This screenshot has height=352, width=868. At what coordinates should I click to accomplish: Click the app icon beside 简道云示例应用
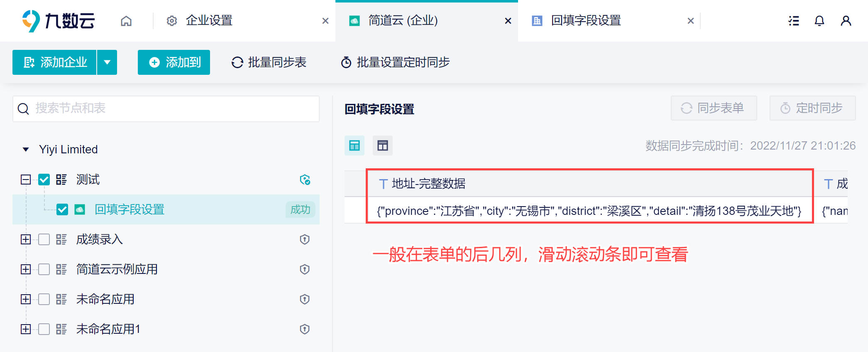(61, 269)
